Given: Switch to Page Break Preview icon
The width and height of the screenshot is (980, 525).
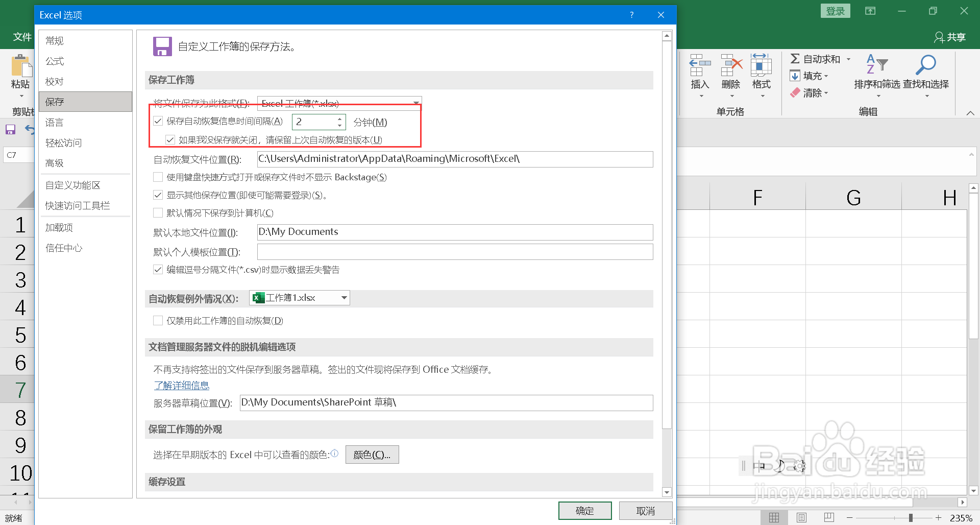Looking at the screenshot, I should point(829,518).
